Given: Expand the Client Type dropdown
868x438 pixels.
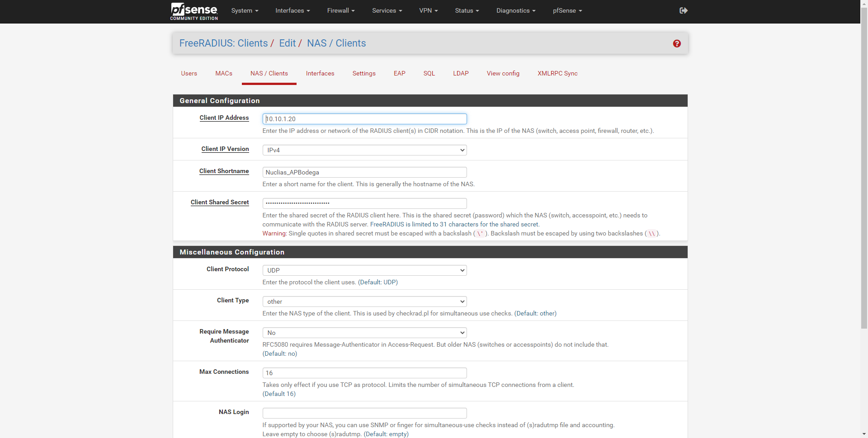Looking at the screenshot, I should click(x=364, y=301).
